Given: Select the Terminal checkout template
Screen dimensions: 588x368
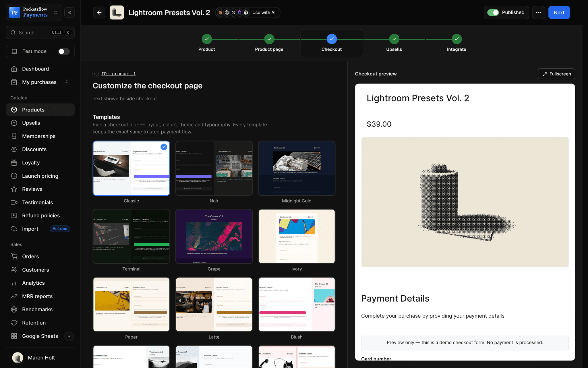Looking at the screenshot, I should point(131,236).
